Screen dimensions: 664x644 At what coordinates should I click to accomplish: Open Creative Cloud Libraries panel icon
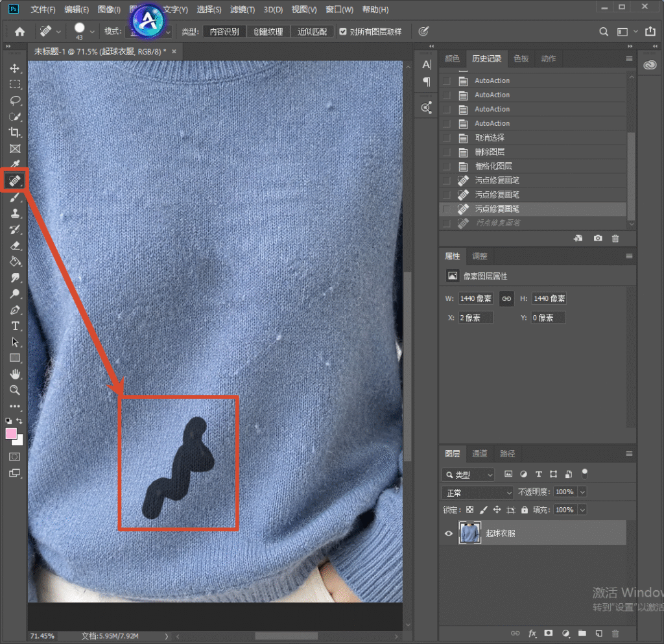[x=650, y=65]
